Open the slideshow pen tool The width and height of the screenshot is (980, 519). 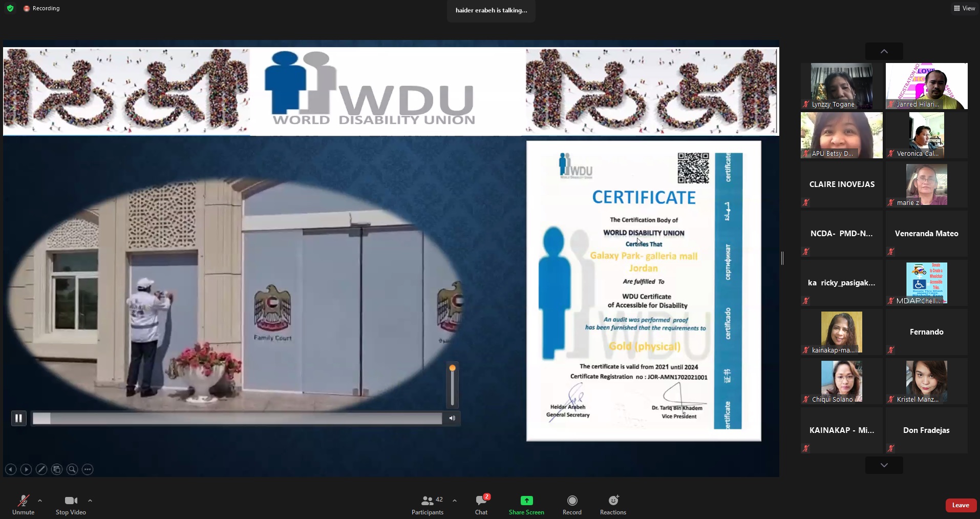point(41,469)
